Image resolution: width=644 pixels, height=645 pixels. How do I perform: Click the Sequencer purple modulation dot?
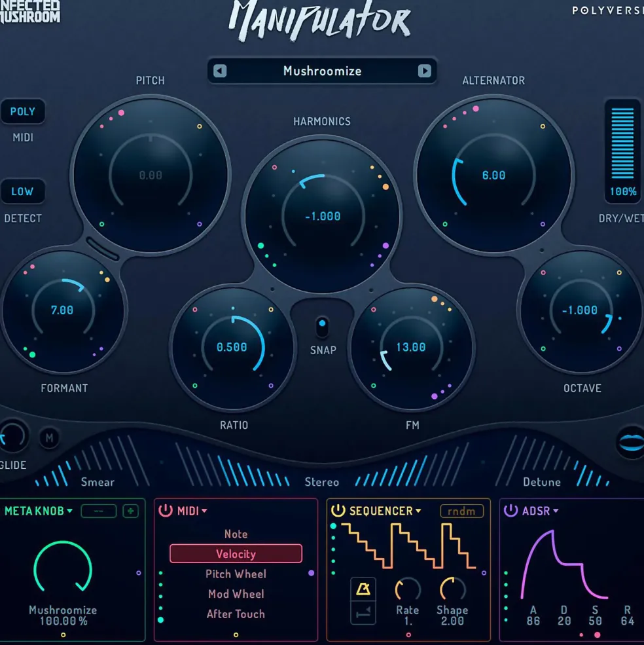[484, 572]
